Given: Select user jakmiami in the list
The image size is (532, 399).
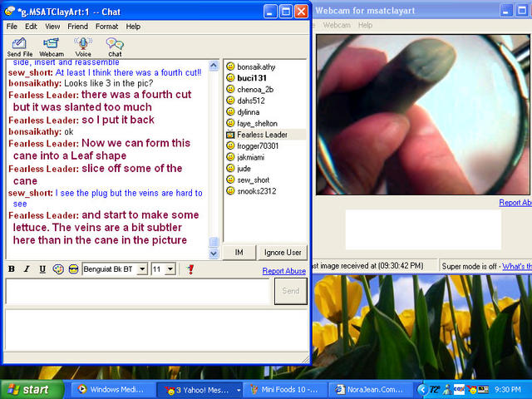Looking at the screenshot, I should click(250, 157).
